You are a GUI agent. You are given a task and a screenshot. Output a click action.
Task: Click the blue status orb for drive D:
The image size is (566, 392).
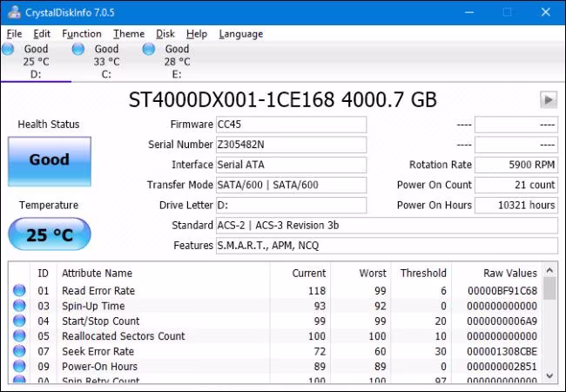(8, 49)
